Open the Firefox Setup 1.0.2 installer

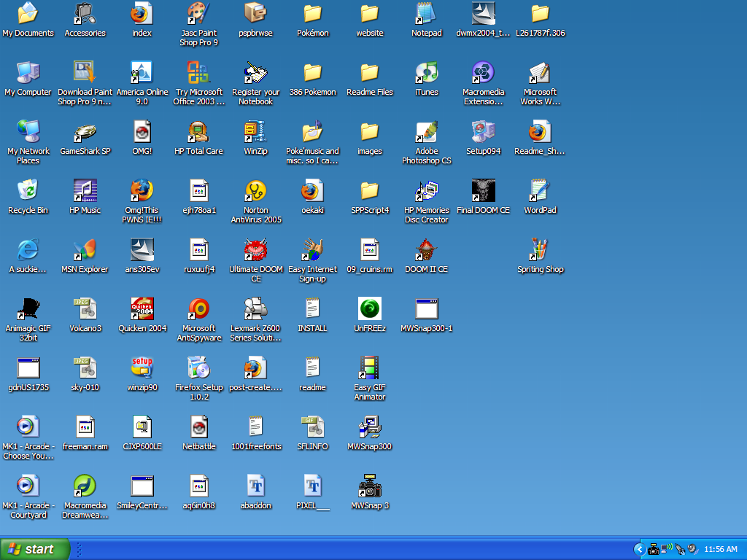pyautogui.click(x=198, y=367)
